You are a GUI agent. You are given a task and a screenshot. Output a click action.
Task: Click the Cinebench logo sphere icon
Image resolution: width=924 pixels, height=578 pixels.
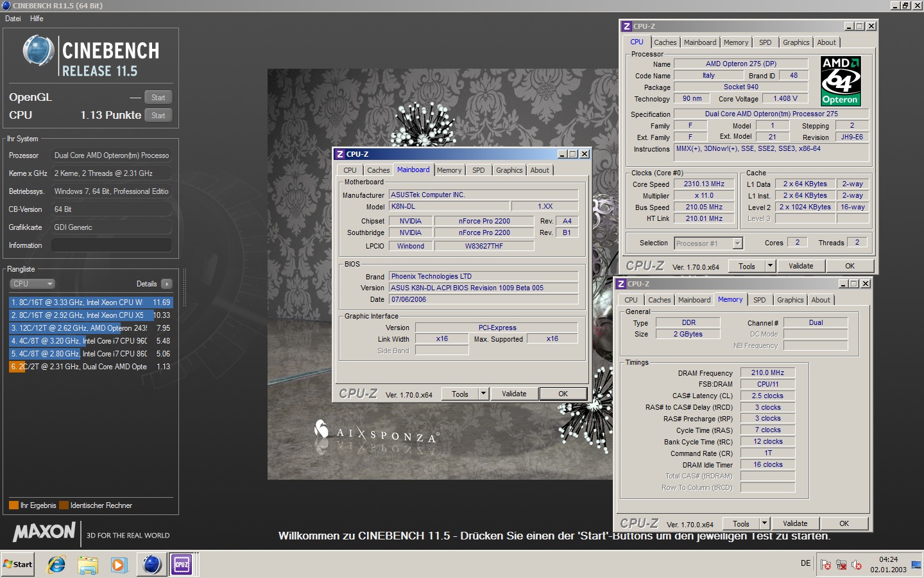[38, 51]
